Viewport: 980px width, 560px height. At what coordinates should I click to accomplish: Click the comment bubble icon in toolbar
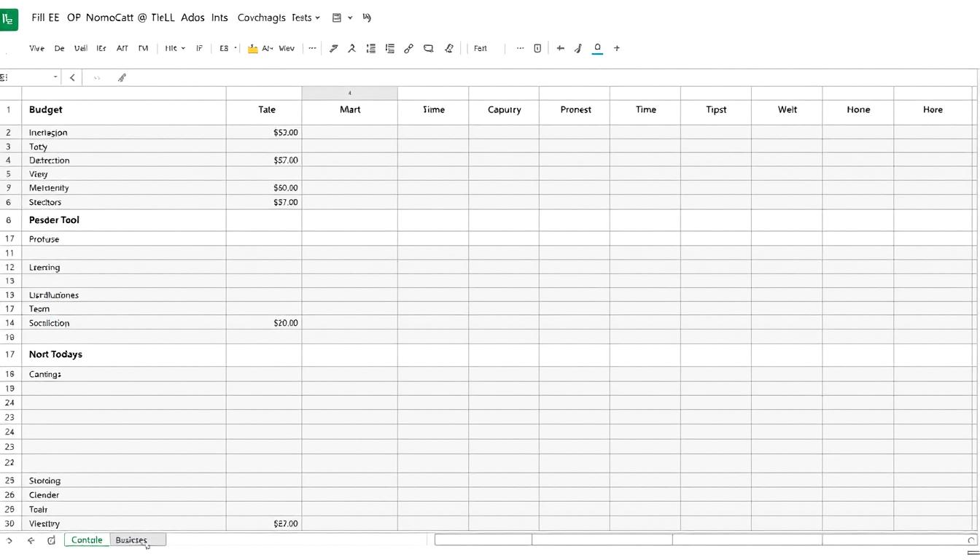click(x=429, y=49)
